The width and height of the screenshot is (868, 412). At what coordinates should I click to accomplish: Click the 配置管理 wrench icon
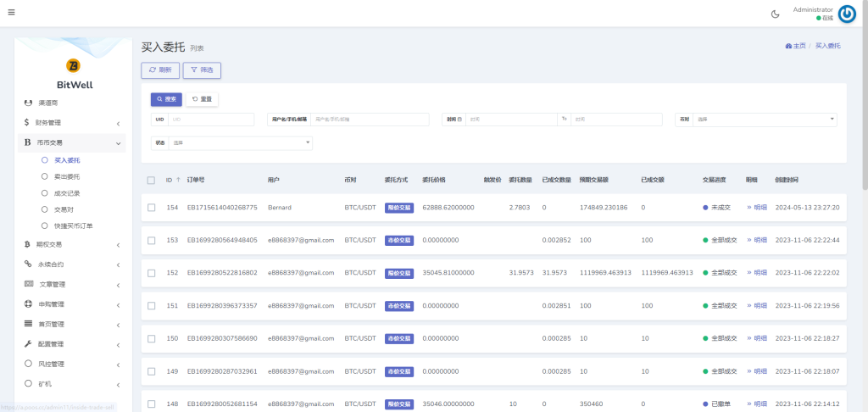[28, 344]
